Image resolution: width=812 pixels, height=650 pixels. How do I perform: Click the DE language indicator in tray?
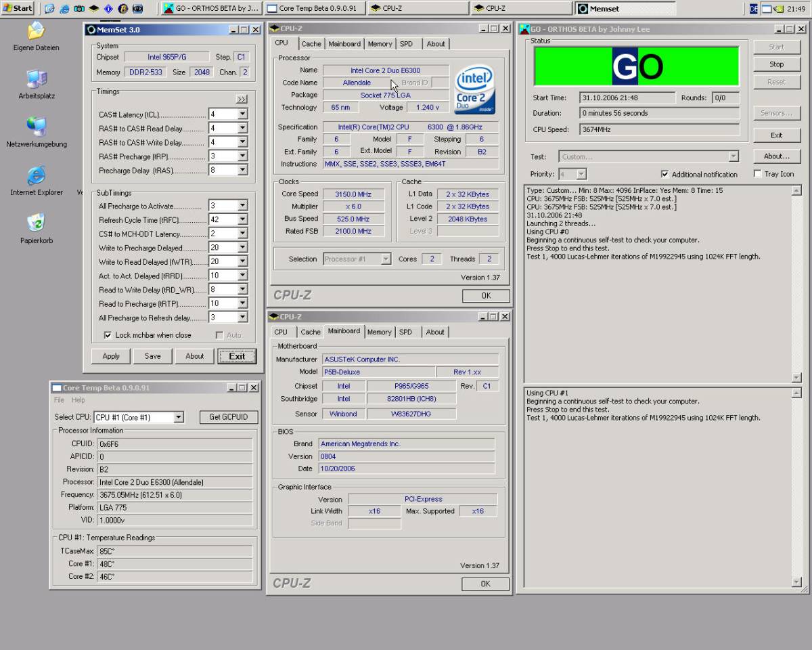(x=754, y=9)
